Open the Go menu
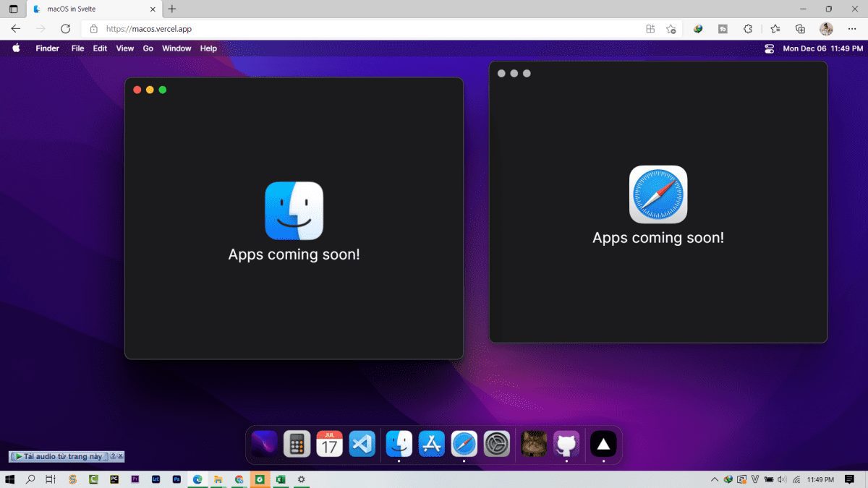This screenshot has height=488, width=868. [148, 48]
